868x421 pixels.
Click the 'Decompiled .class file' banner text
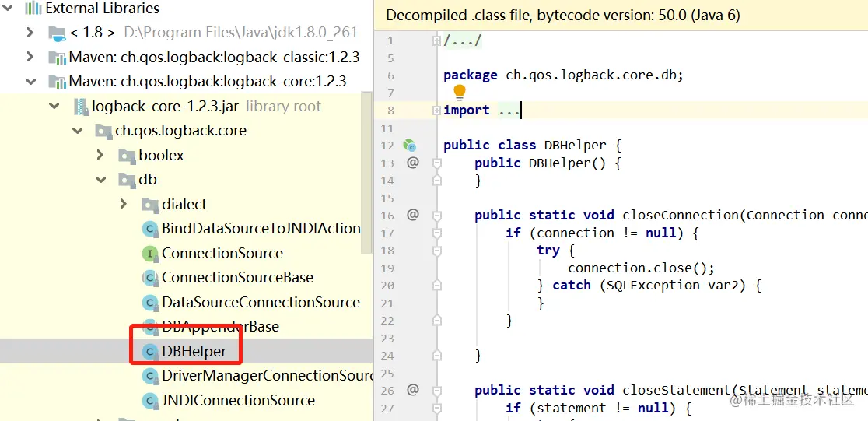[563, 15]
